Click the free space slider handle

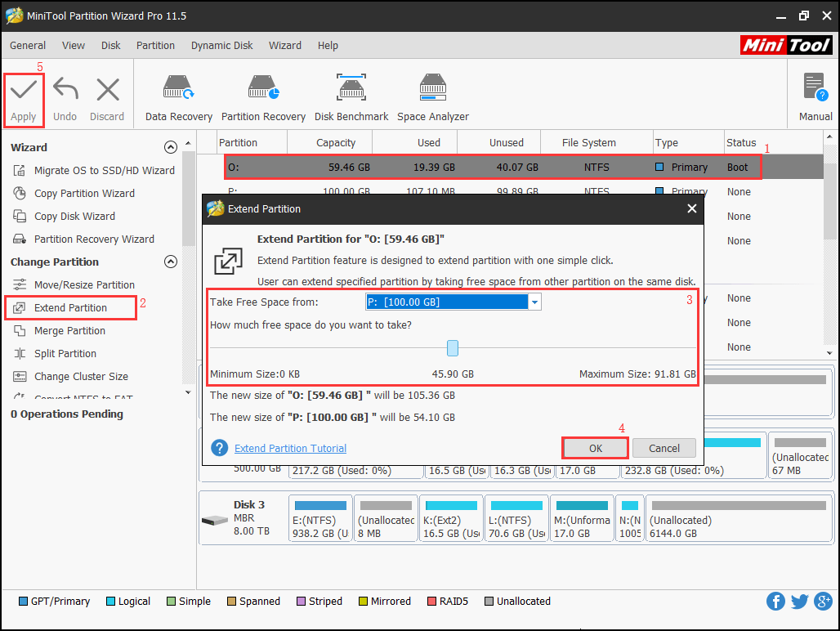click(x=453, y=348)
